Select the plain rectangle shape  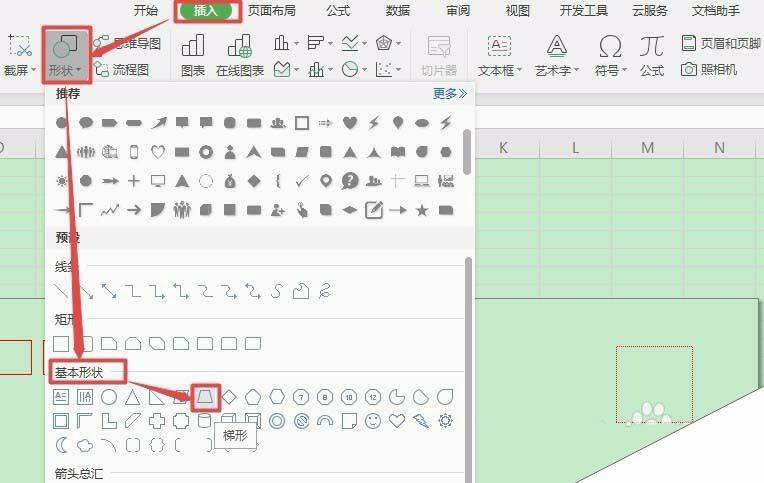(x=61, y=344)
